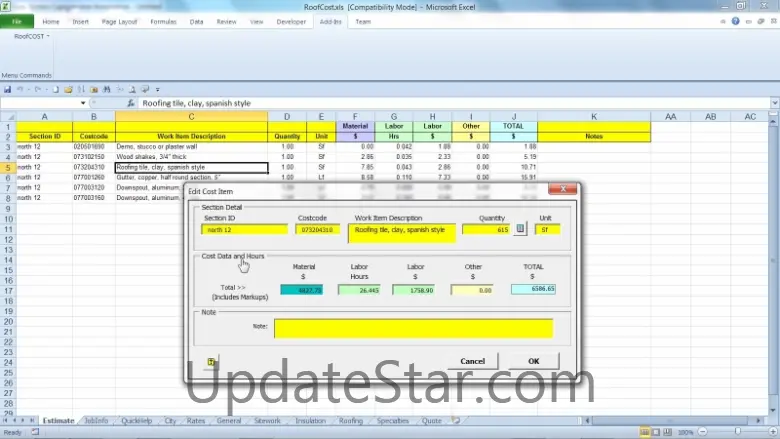Screen dimensions: 780x439
Task: Click the Work Item Description field
Action: point(402,230)
